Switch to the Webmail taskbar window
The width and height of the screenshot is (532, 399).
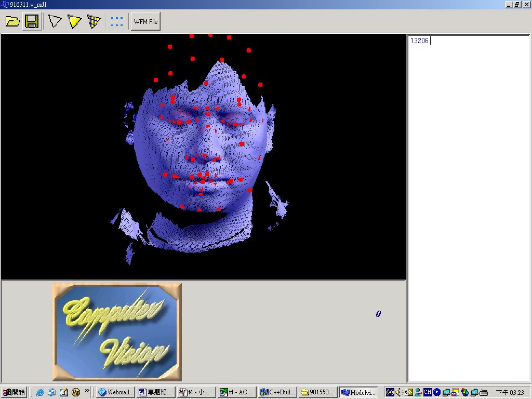tap(116, 392)
